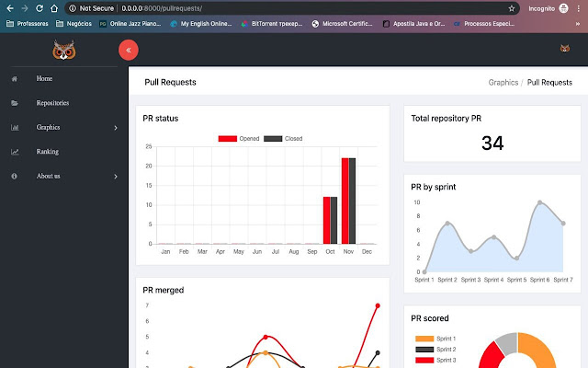The width and height of the screenshot is (588, 368).
Task: Click the Graphics bar chart icon
Action: 15,128
